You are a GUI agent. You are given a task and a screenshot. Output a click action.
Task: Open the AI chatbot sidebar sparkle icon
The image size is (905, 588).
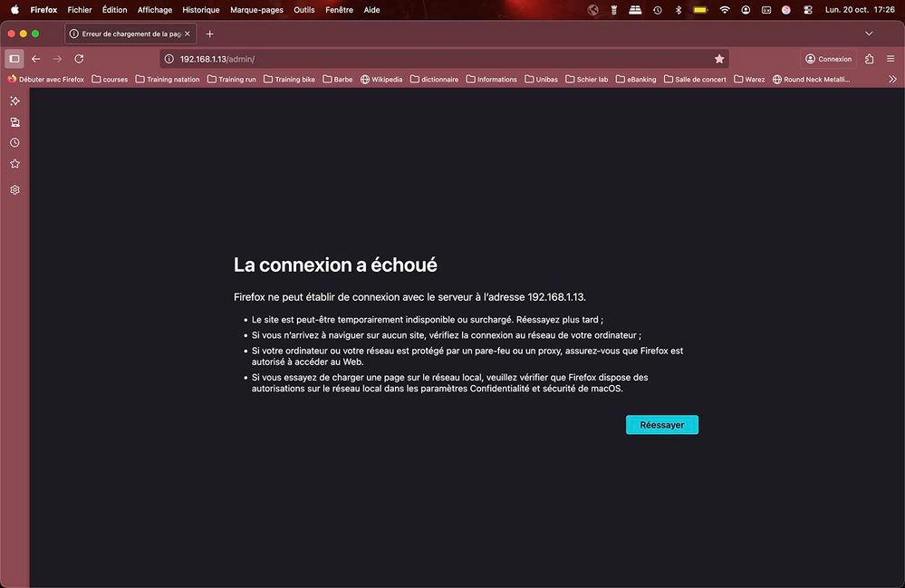15,101
